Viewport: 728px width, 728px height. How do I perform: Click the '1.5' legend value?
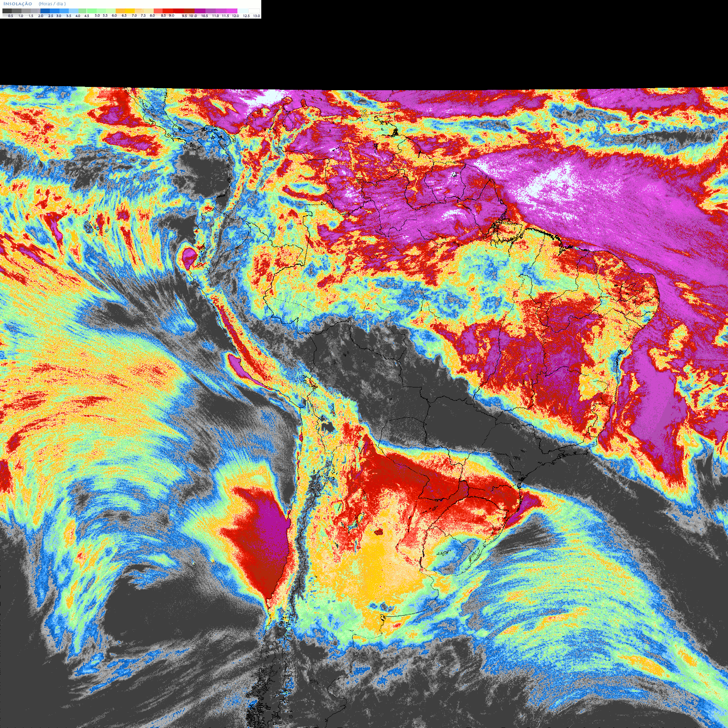[31, 16]
